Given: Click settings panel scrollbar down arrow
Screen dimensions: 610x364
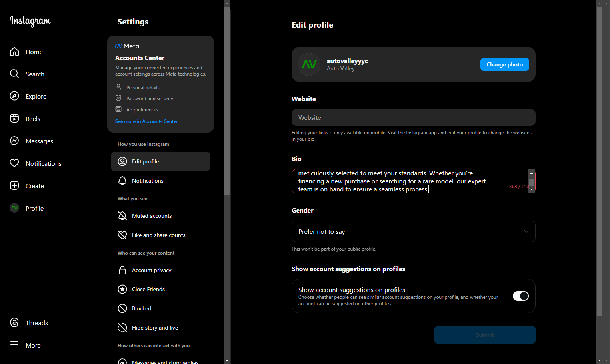Looking at the screenshot, I should coord(227,360).
